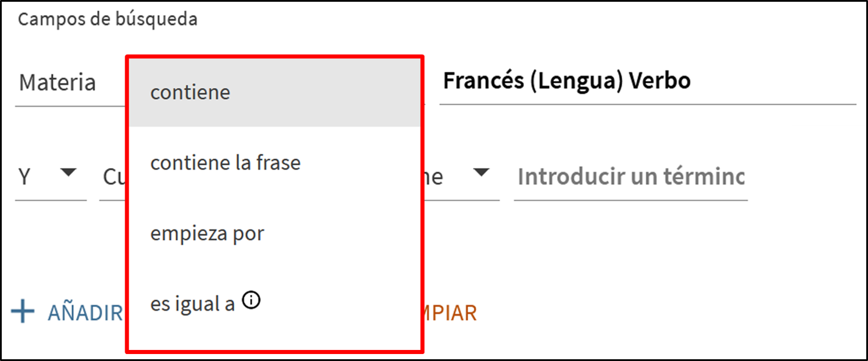Choose "contiene la frase" from the list
This screenshot has width=868, height=361.
pyautogui.click(x=225, y=163)
